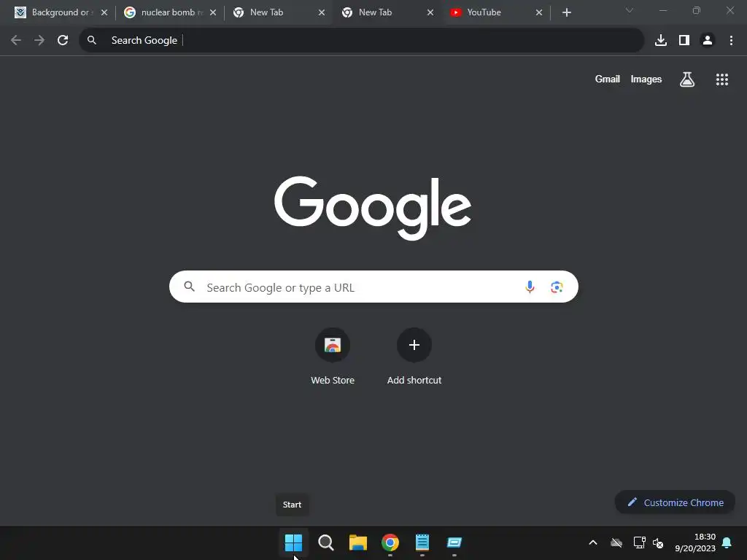747x560 pixels.
Task: Open taskbar Search icon
Action: (326, 542)
